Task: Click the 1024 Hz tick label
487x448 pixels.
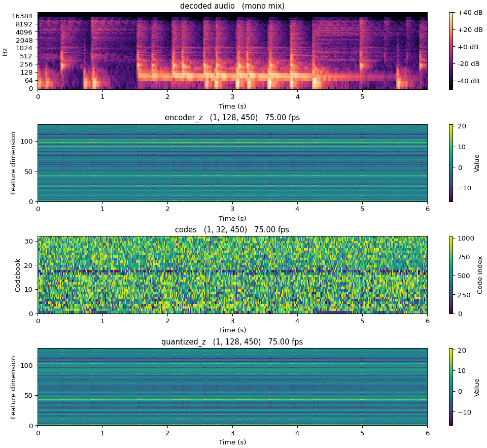Action: coord(24,48)
